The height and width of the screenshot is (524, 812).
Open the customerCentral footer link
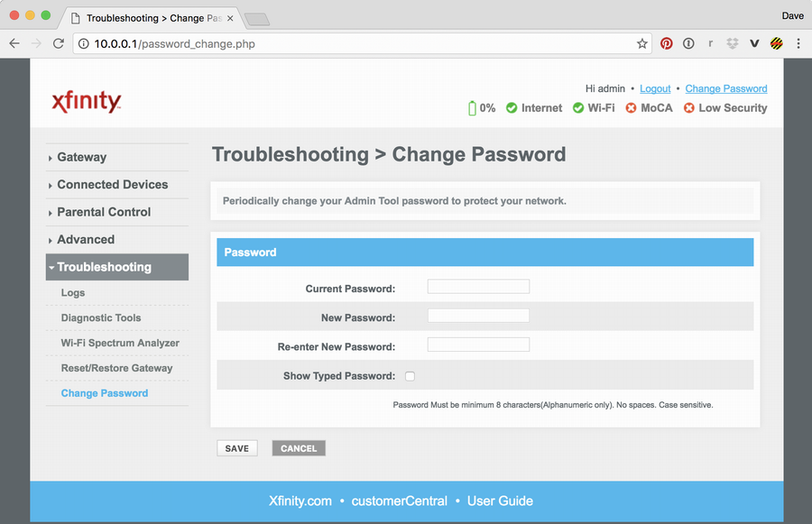pyautogui.click(x=400, y=501)
